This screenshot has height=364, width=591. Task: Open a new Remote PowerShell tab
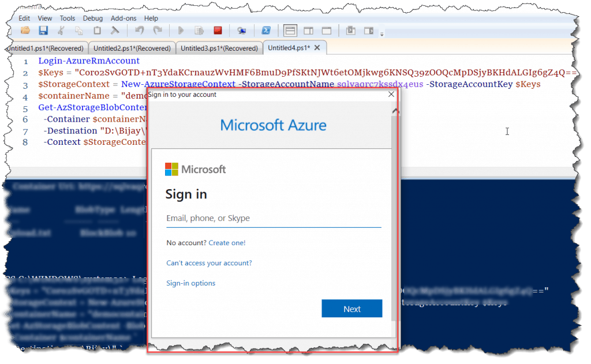242,31
